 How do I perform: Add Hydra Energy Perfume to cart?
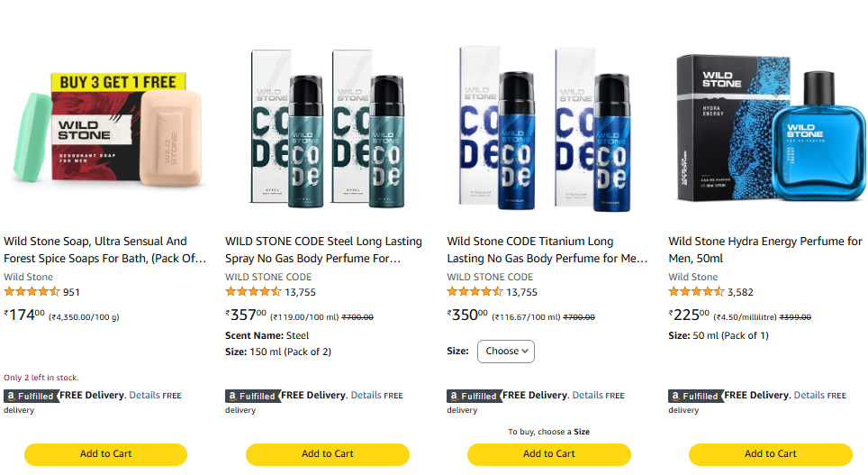click(x=771, y=454)
